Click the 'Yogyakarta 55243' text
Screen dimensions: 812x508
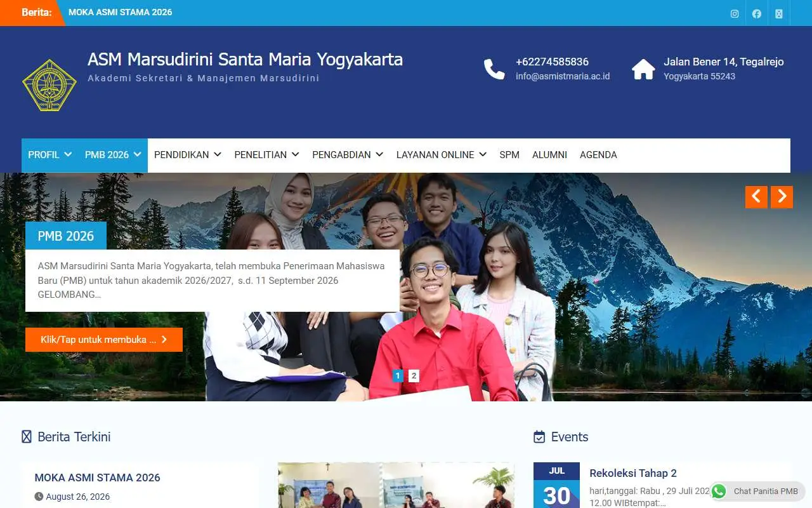pyautogui.click(x=699, y=76)
